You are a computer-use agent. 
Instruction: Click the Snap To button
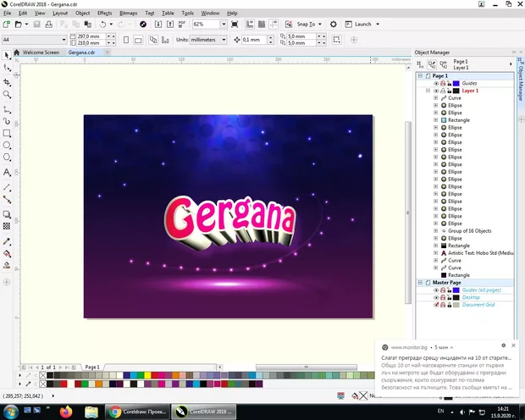coord(306,25)
